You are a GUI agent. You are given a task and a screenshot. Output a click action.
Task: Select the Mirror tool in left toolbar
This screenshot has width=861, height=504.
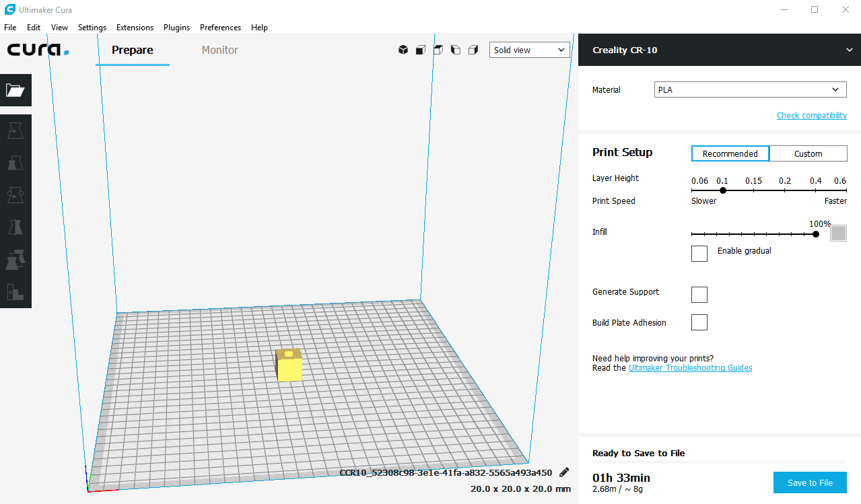pyautogui.click(x=15, y=227)
